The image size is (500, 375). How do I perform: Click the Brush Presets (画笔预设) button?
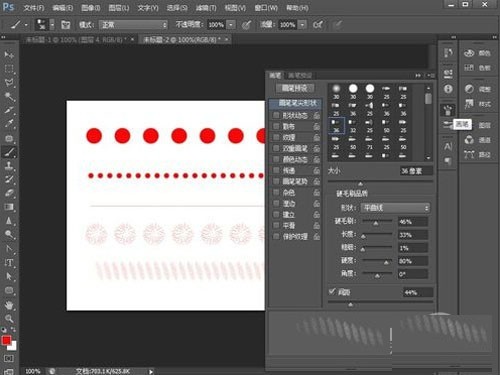(295, 88)
